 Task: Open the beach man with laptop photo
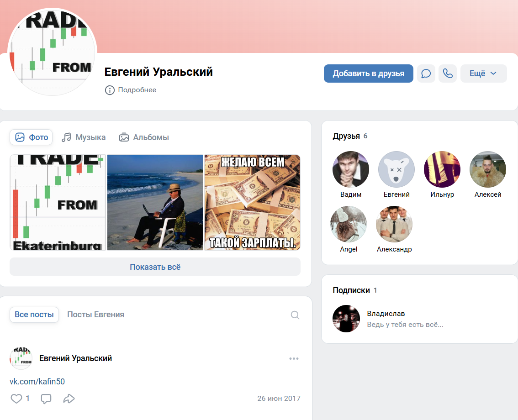pyautogui.click(x=155, y=202)
